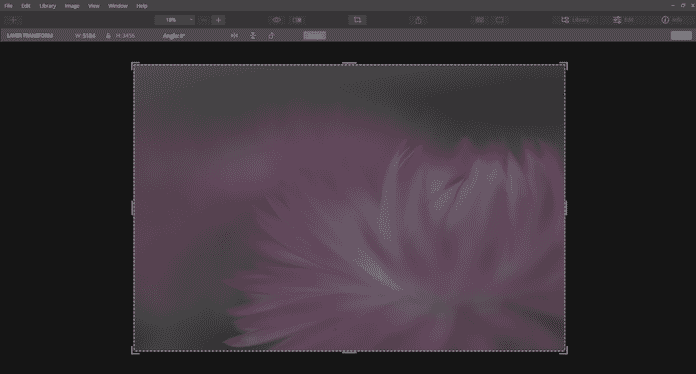The width and height of the screenshot is (696, 374).
Task: Click the top-middle transform edge handle
Action: click(x=349, y=64)
